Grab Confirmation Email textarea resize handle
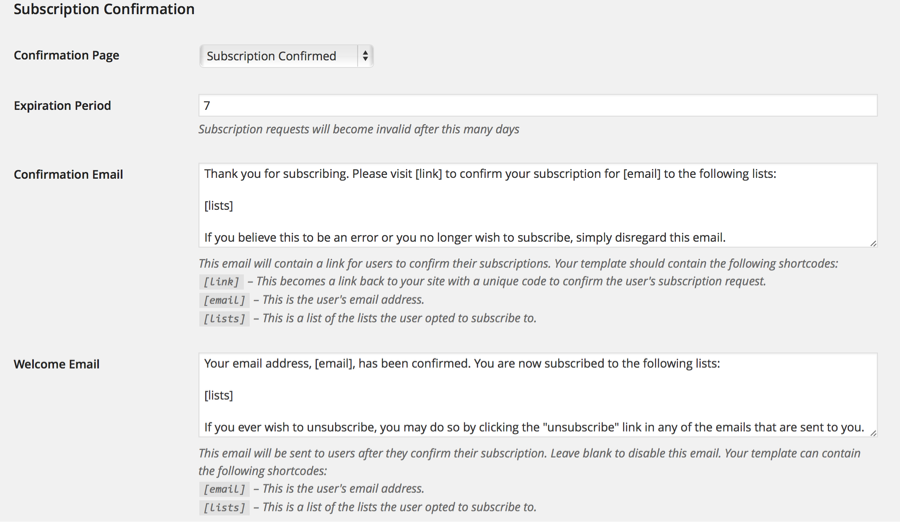900x522 pixels. (873, 243)
